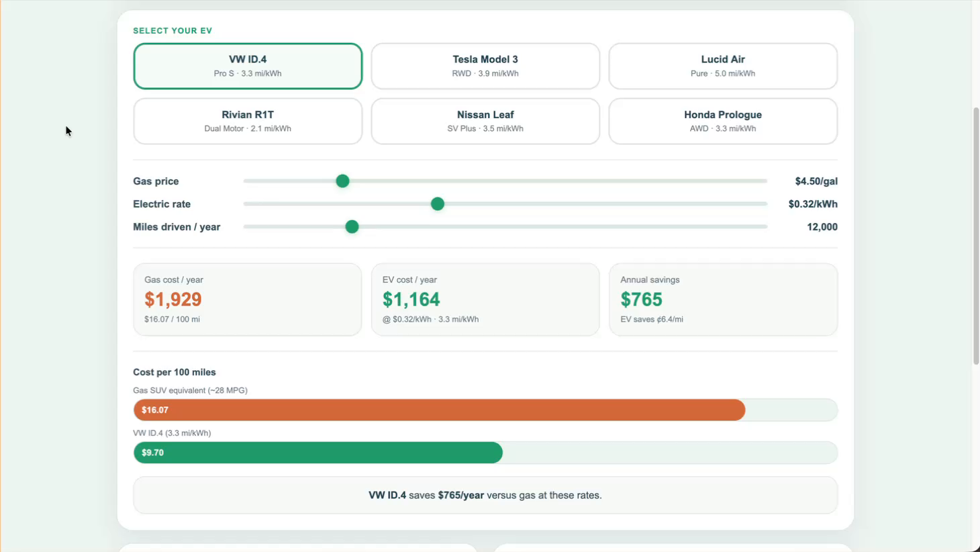Screen dimensions: 980x552
Task: Choose the Tesla Model 3 card
Action: (x=485, y=66)
